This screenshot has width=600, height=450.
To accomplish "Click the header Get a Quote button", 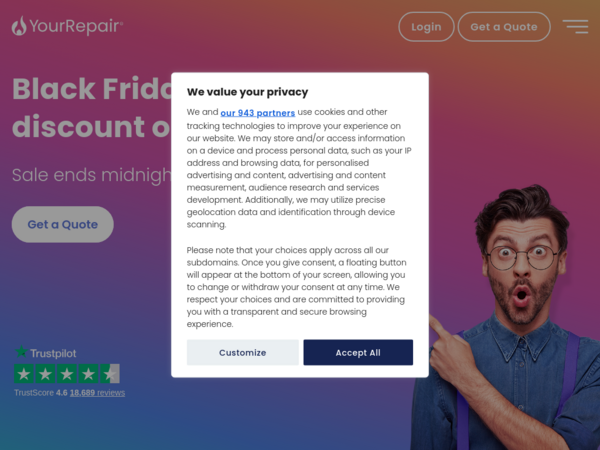I will (504, 27).
